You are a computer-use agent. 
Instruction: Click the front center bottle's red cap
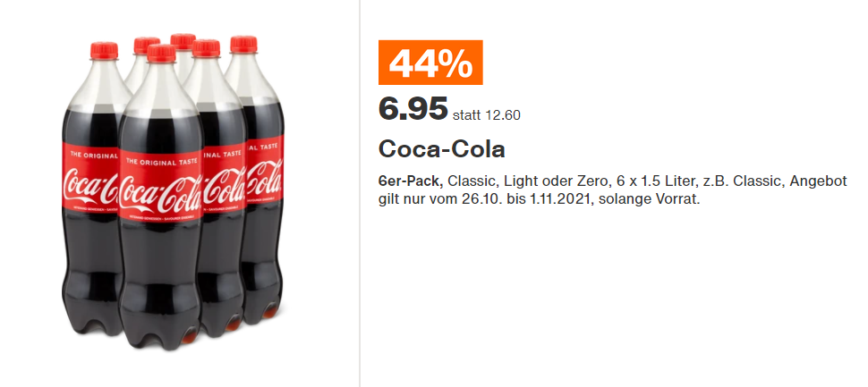(x=160, y=53)
